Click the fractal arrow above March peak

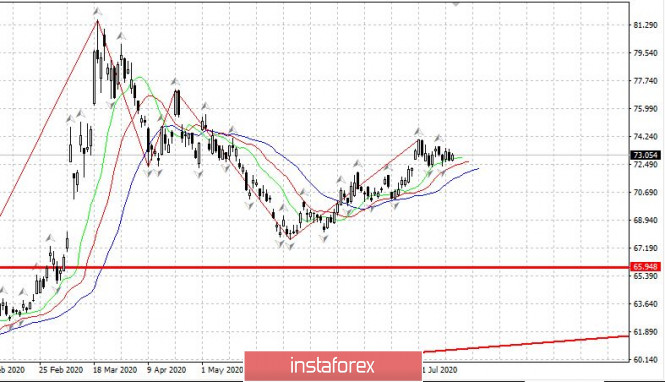click(98, 11)
